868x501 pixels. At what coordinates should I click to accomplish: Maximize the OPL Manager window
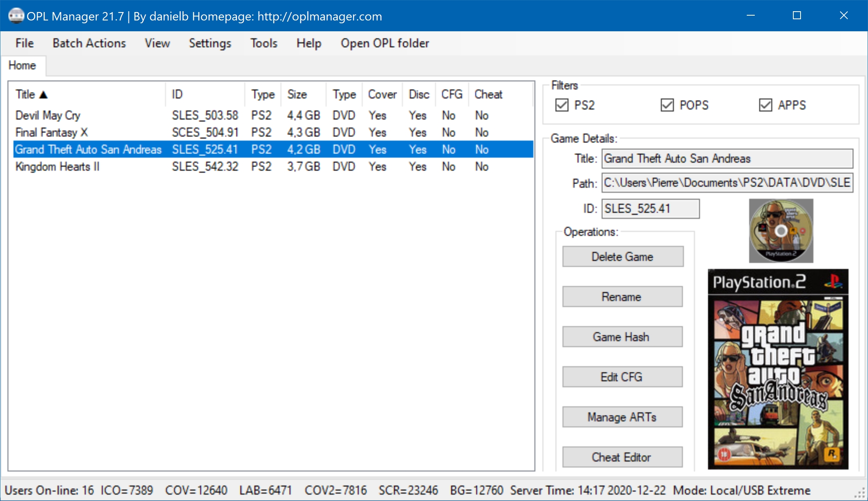pos(797,16)
